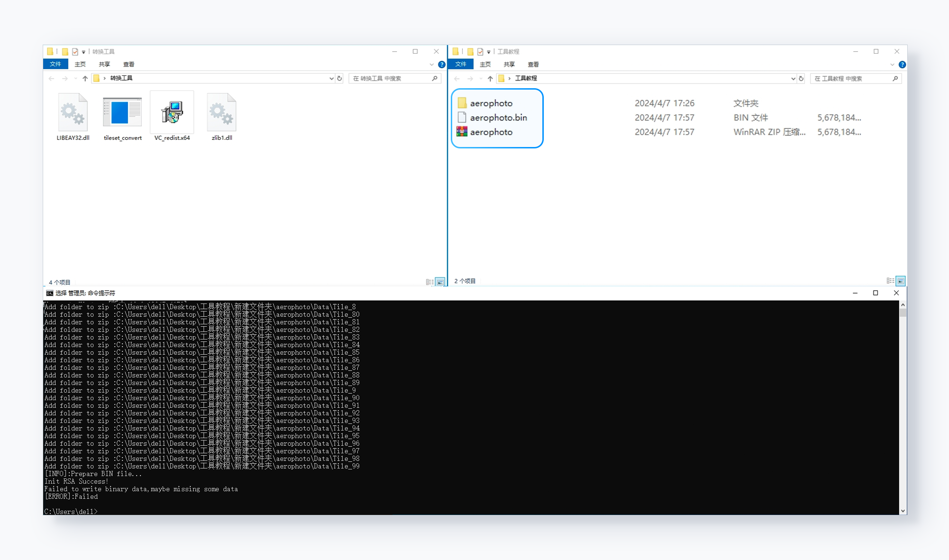Click Back arrow in right Explorer window
The image size is (949, 560).
[x=456, y=78]
